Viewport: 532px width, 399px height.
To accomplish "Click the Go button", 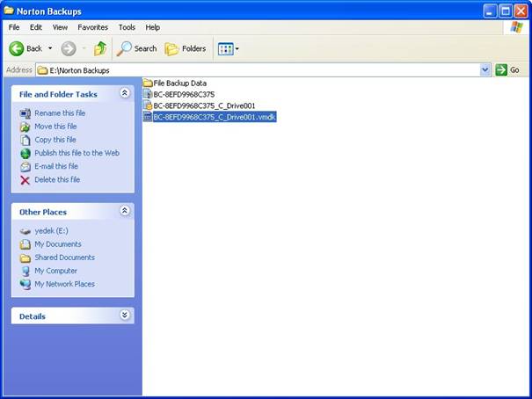I will (507, 70).
